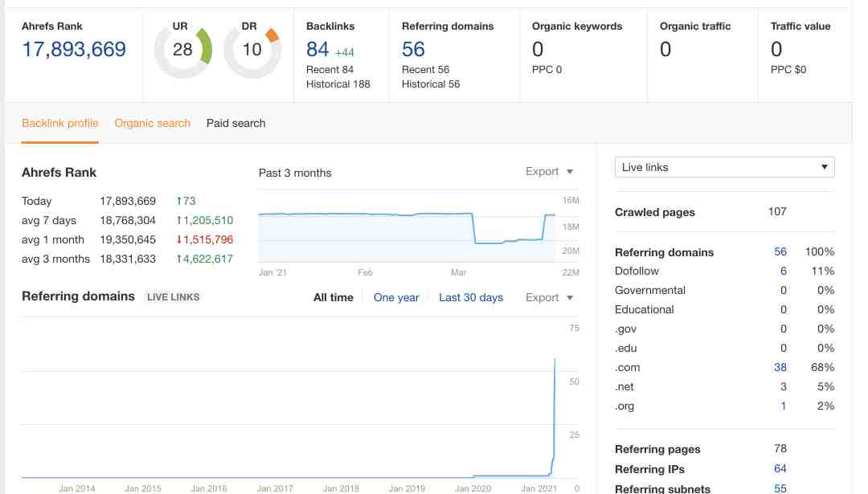The width and height of the screenshot is (868, 494).
Task: Click the Referring domains spike in chart
Action: [554, 418]
